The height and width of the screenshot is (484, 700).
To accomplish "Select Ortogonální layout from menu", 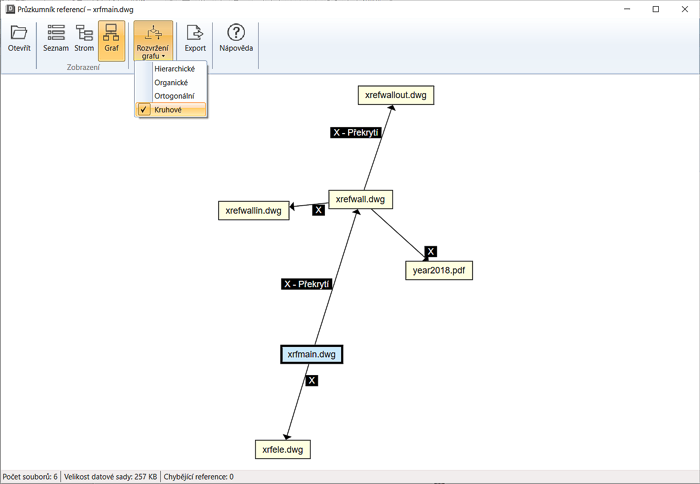I will click(x=174, y=96).
